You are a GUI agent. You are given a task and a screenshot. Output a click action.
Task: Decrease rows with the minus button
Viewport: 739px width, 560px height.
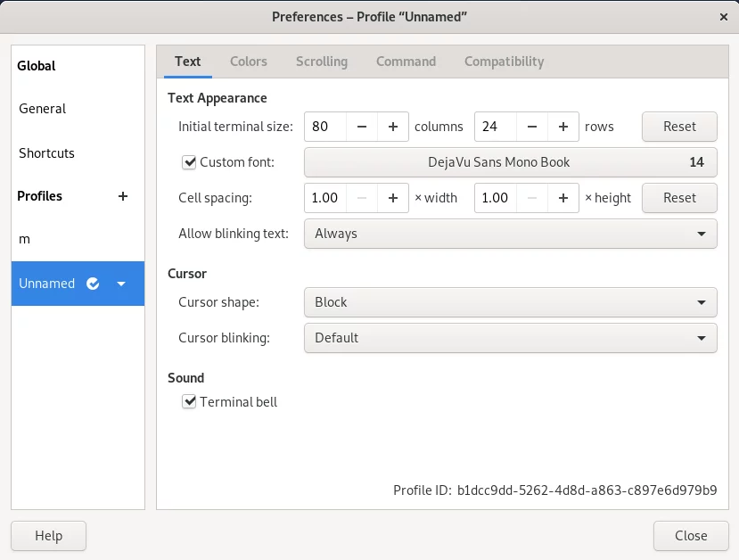[x=531, y=127]
